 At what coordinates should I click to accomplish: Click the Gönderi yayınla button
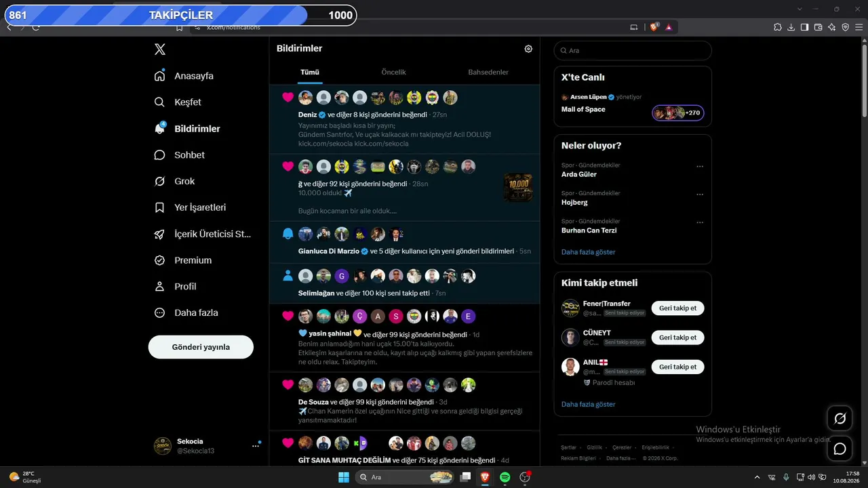pyautogui.click(x=201, y=347)
